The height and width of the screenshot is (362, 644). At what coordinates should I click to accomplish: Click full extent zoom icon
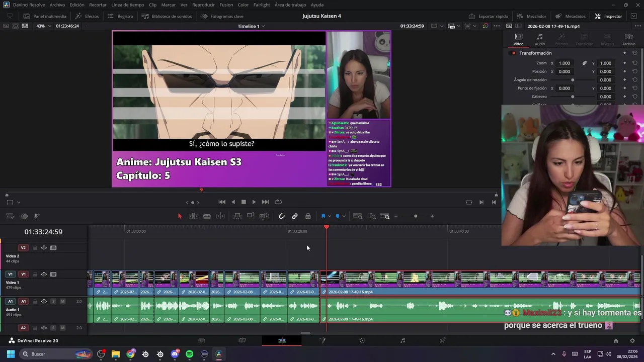(358, 216)
